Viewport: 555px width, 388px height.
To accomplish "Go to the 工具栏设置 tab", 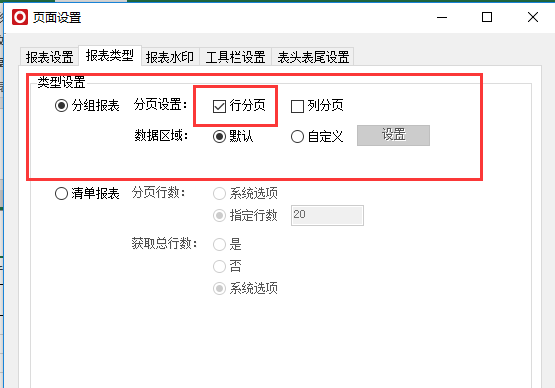I will tap(235, 57).
